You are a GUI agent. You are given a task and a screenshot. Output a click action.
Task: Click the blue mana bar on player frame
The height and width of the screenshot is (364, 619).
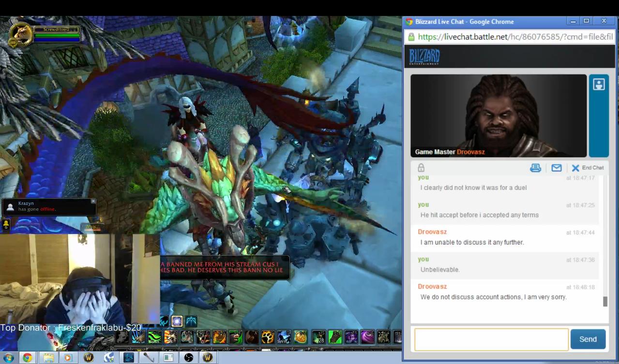pos(57,40)
